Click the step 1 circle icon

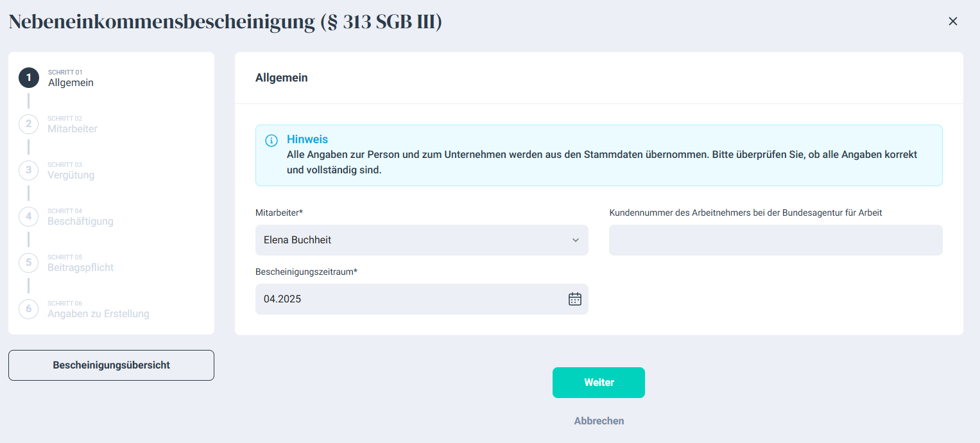point(29,78)
